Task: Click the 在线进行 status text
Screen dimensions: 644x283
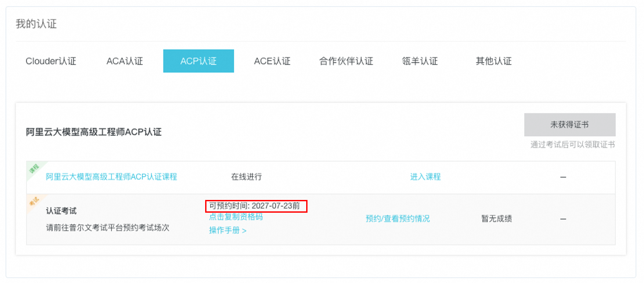Action: tap(246, 177)
